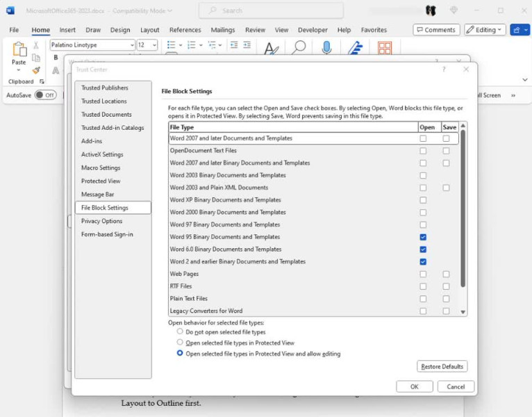Screen dimensions: 532x417
Task: Open the Editing mode dropdown
Action: (485, 30)
